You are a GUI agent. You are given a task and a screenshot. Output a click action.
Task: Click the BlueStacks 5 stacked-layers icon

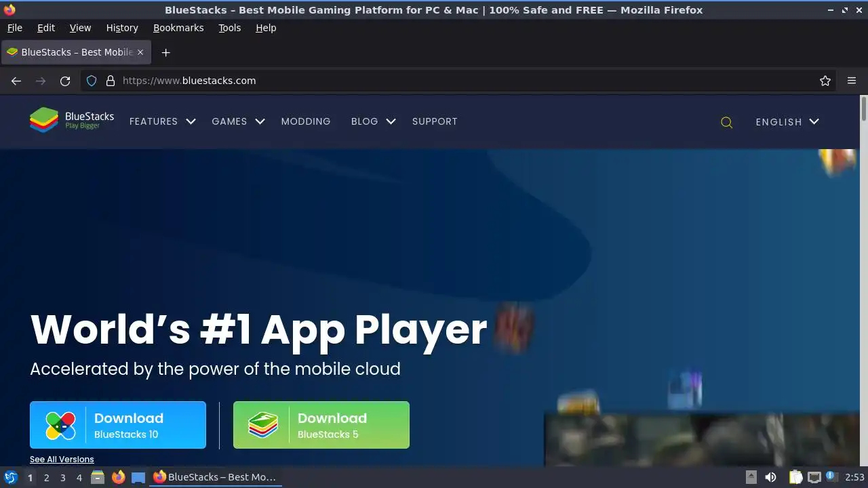(263, 426)
